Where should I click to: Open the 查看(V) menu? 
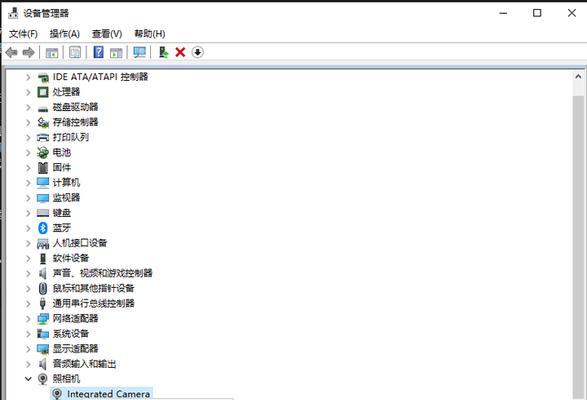tap(107, 34)
